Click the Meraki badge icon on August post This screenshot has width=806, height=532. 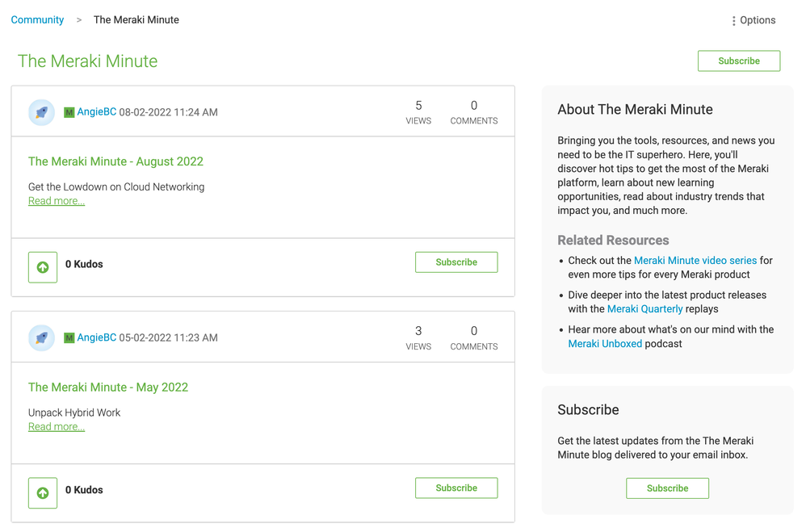(69, 113)
